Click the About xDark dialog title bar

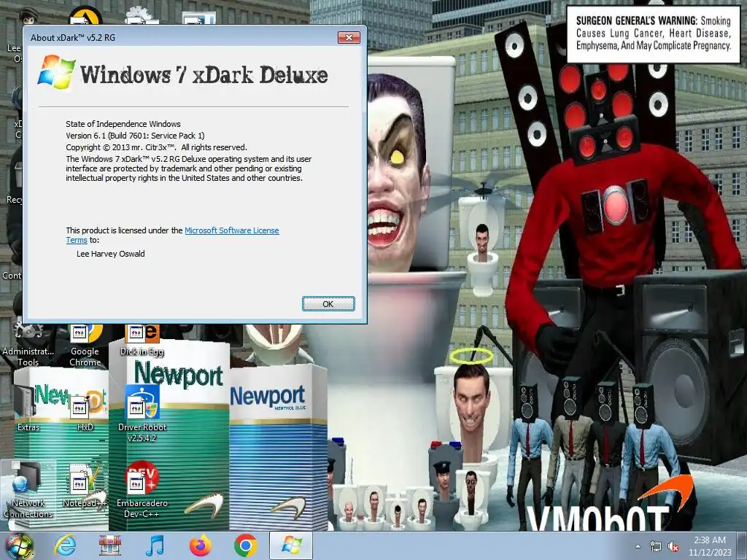point(181,38)
